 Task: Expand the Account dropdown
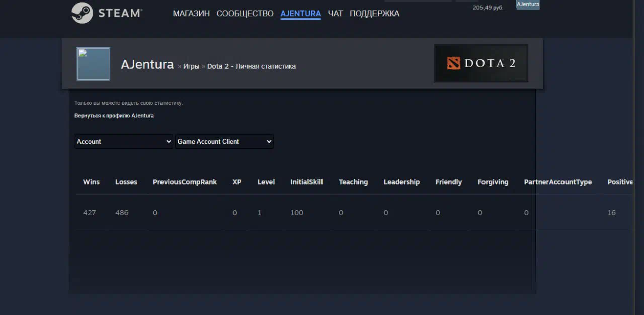(x=124, y=141)
